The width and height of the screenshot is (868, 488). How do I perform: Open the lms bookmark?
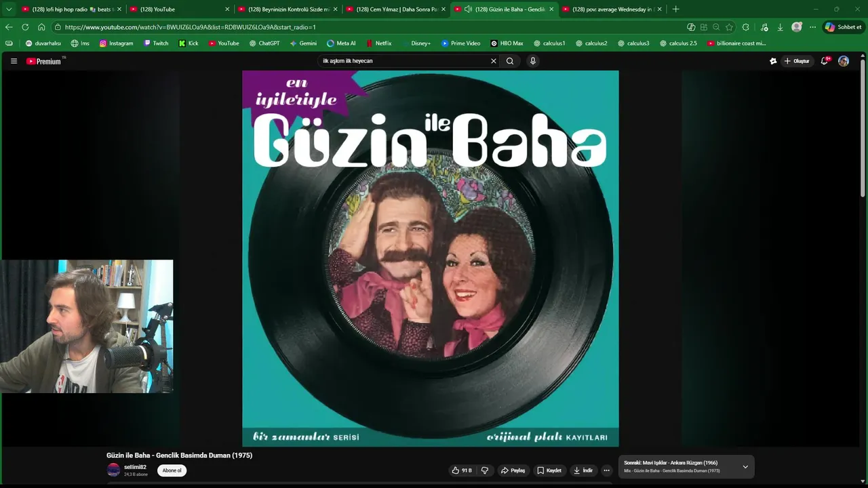(x=80, y=43)
